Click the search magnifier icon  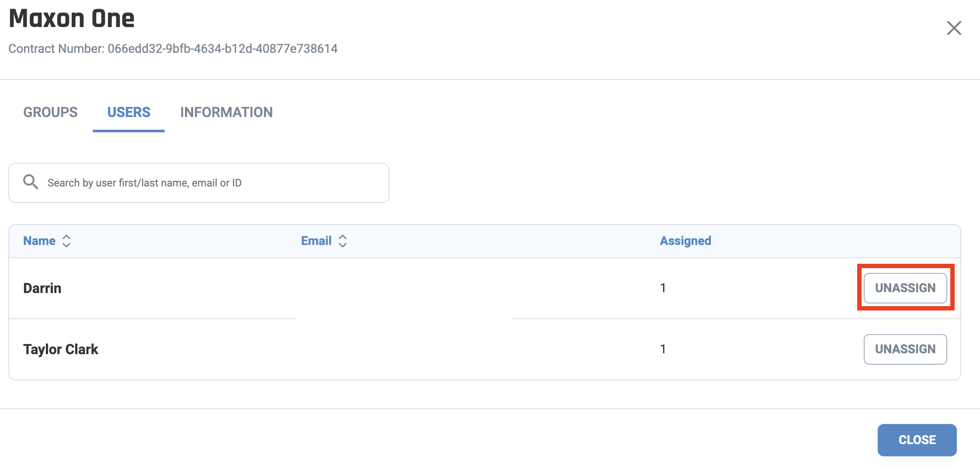31,182
